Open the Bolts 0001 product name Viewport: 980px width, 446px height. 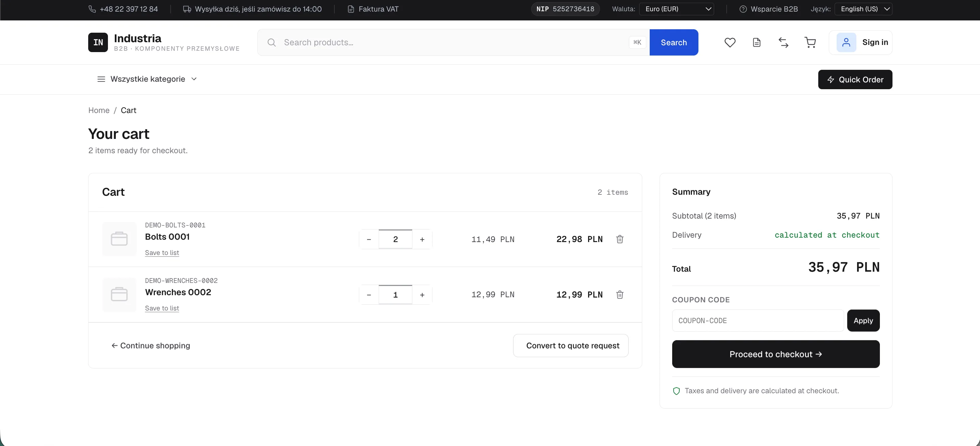click(x=167, y=237)
